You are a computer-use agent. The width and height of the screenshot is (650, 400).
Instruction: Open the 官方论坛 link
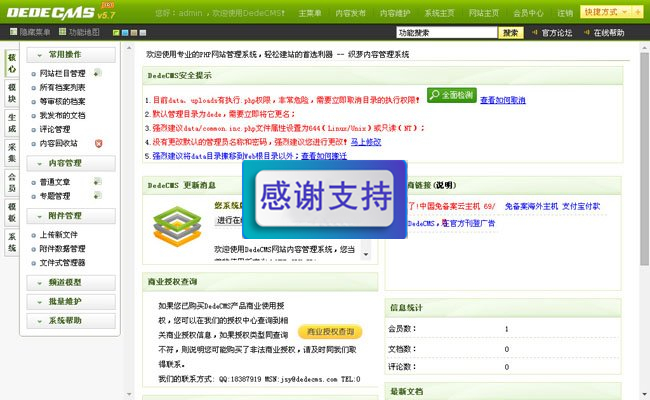pyautogui.click(x=557, y=33)
